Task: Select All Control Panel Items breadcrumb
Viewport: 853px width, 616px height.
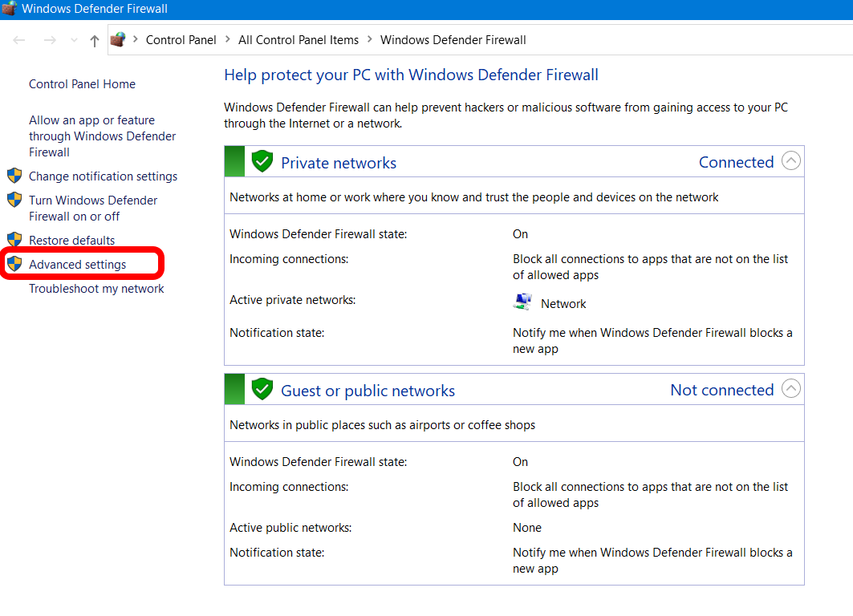Action: pos(299,39)
